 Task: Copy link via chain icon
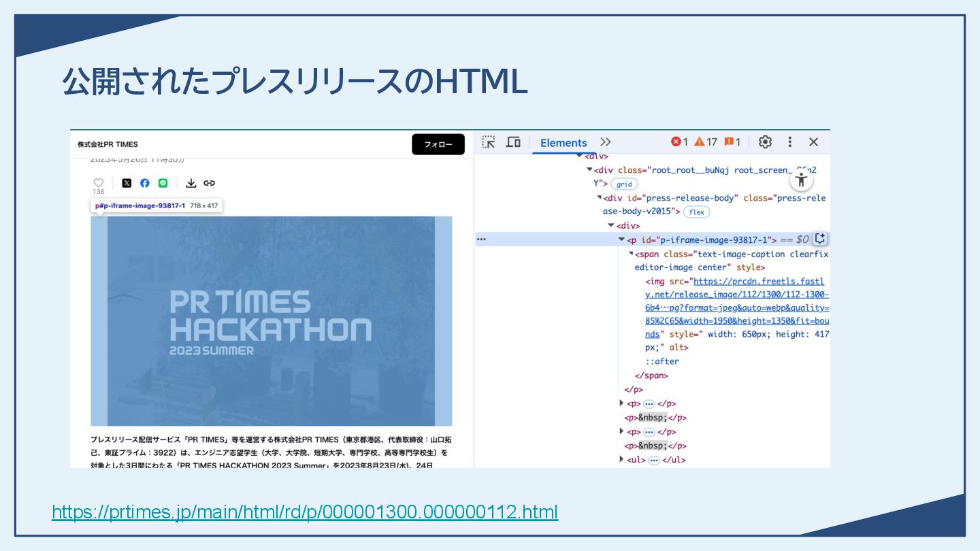point(210,183)
